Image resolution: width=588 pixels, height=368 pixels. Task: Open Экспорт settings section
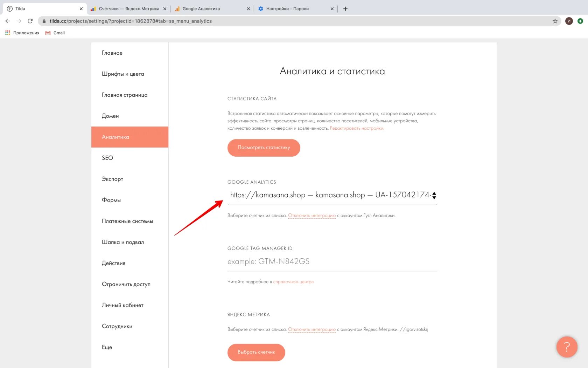129,179
